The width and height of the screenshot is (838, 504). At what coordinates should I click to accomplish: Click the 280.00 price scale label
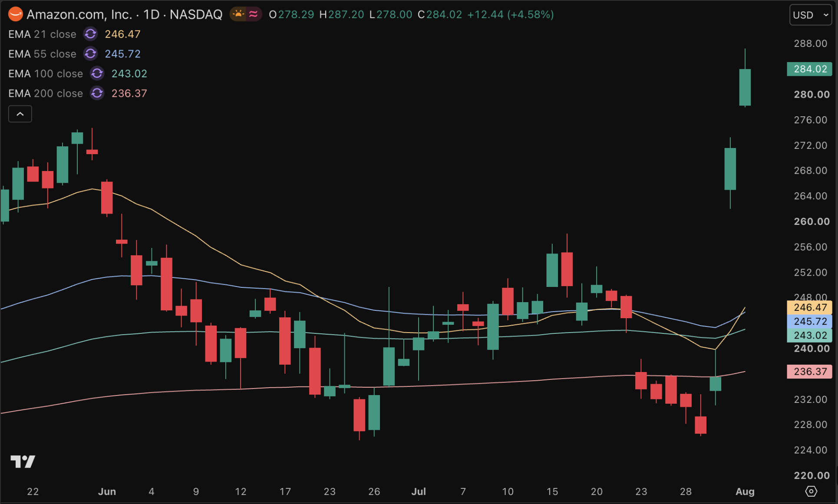tap(812, 94)
